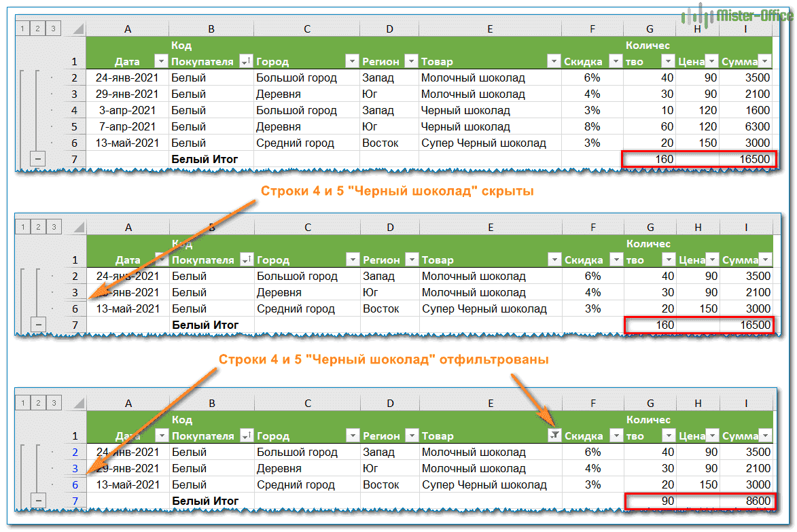
Task: Select row 6 header in bottom table
Action: [75, 485]
